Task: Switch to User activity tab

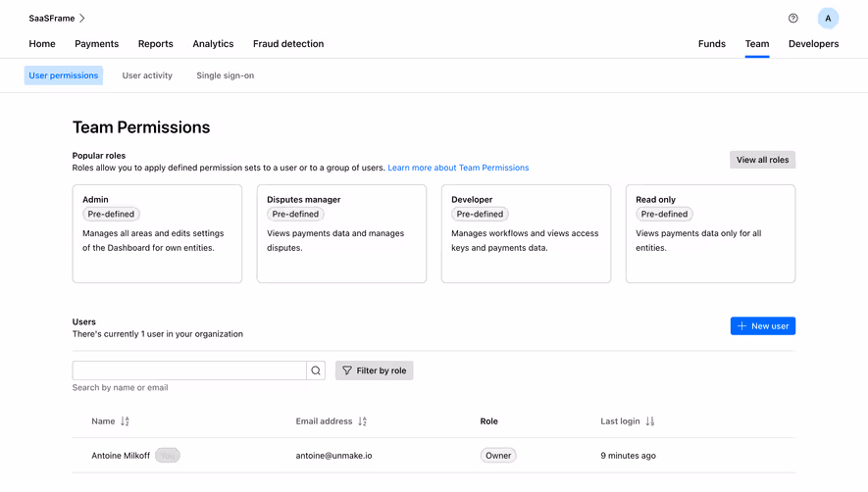Action: tap(147, 75)
